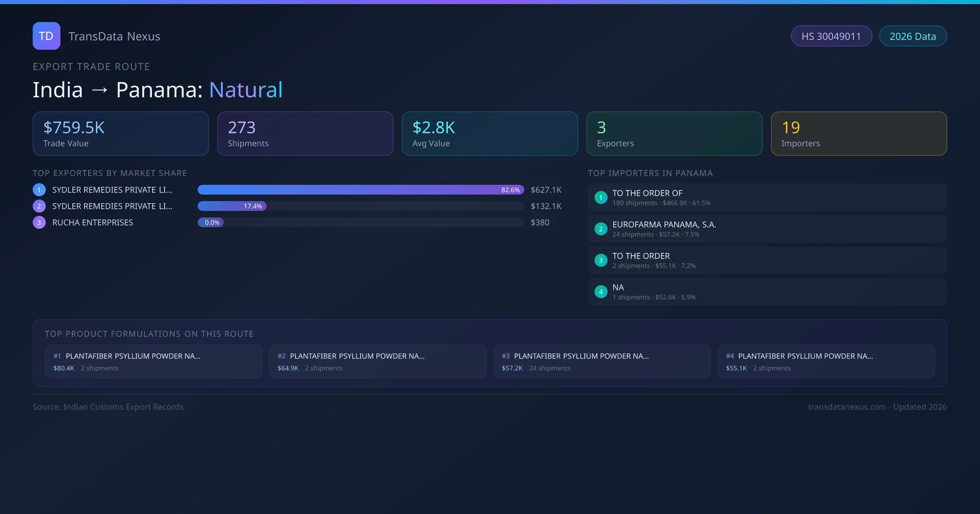This screenshot has width=980, height=514.
Task: Click exporter rank 1 badge
Action: 39,190
